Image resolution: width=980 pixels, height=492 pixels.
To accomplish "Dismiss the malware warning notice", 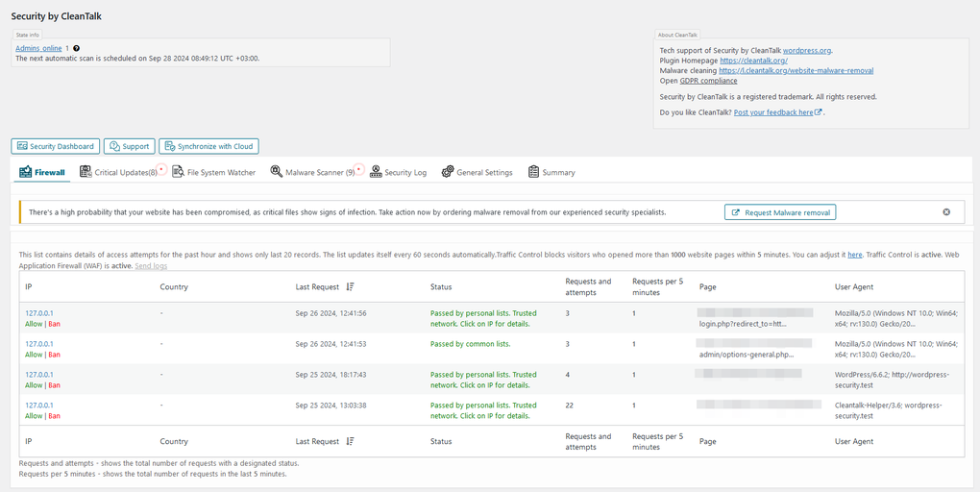I will [x=946, y=211].
